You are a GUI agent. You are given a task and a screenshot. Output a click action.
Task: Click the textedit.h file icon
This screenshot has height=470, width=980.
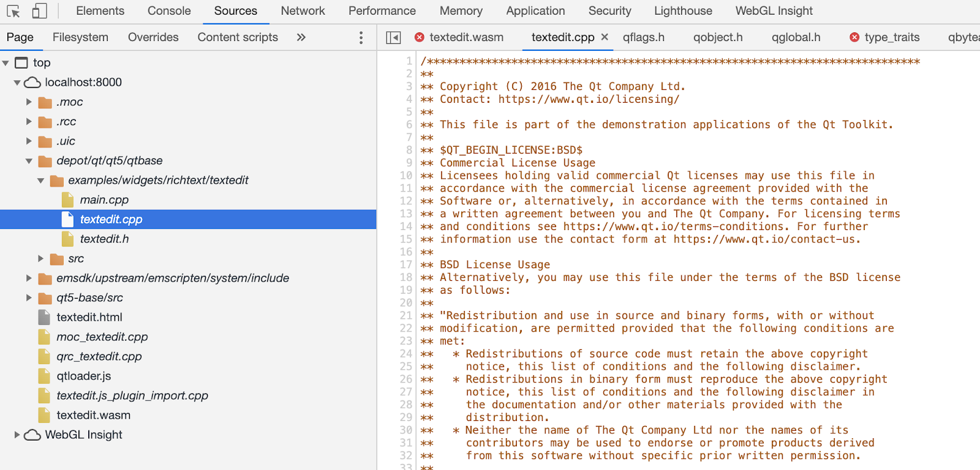point(68,239)
